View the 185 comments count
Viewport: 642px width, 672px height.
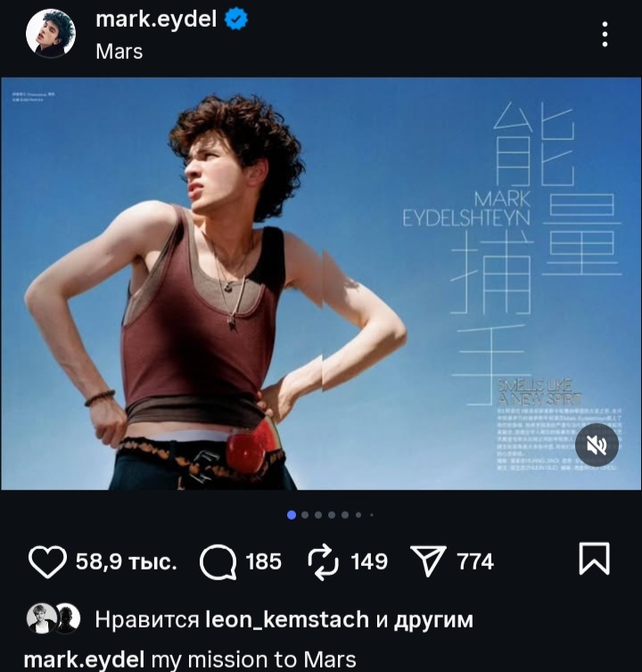(263, 561)
